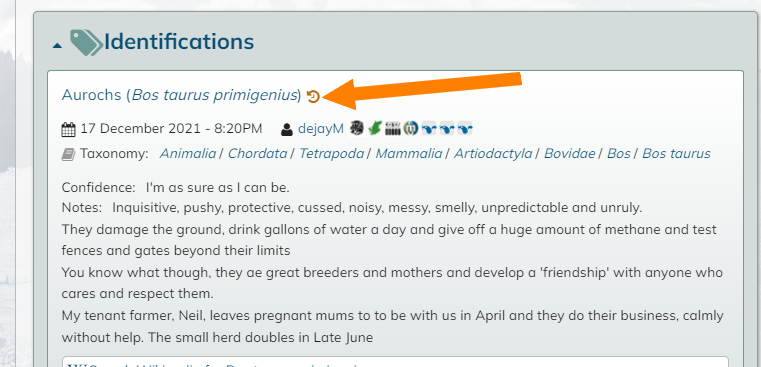The width and height of the screenshot is (761, 367).
Task: Open the Mammalia taxonomy link
Action: coord(409,153)
